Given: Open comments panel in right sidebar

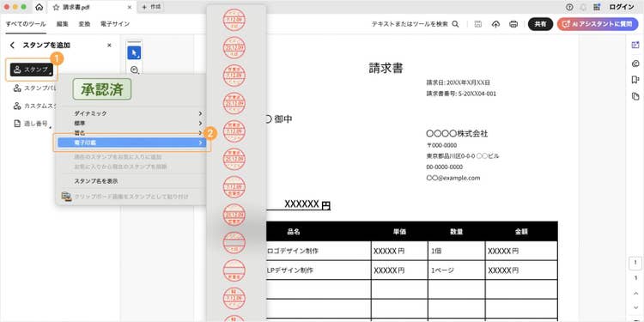Looking at the screenshot, I should coord(635,64).
